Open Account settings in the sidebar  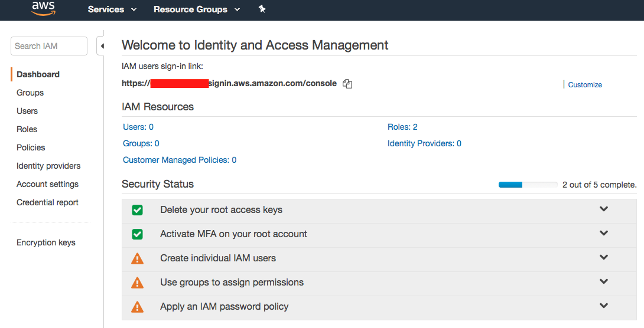[x=47, y=184]
